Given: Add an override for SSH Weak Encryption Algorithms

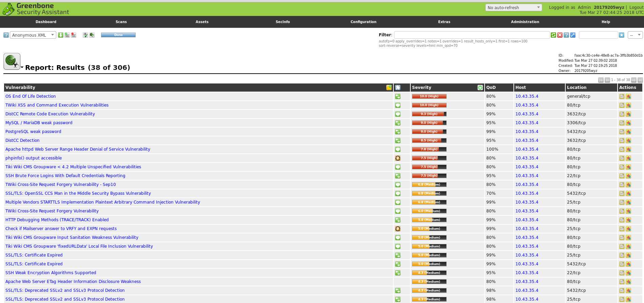Looking at the screenshot, I should 628,273.
